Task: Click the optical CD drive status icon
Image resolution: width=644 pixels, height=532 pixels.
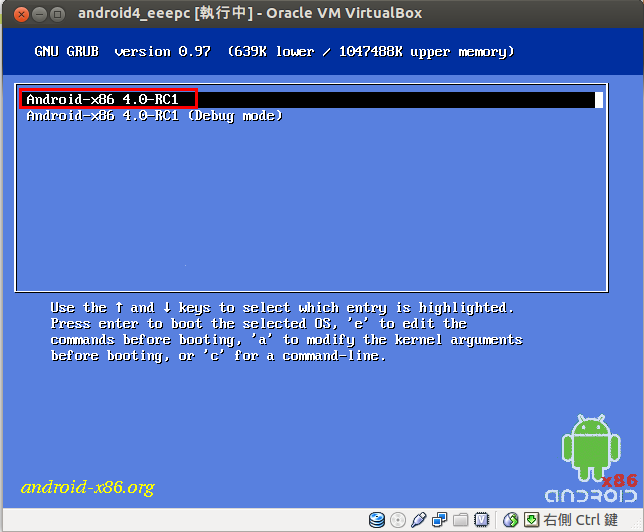Action: point(398,520)
